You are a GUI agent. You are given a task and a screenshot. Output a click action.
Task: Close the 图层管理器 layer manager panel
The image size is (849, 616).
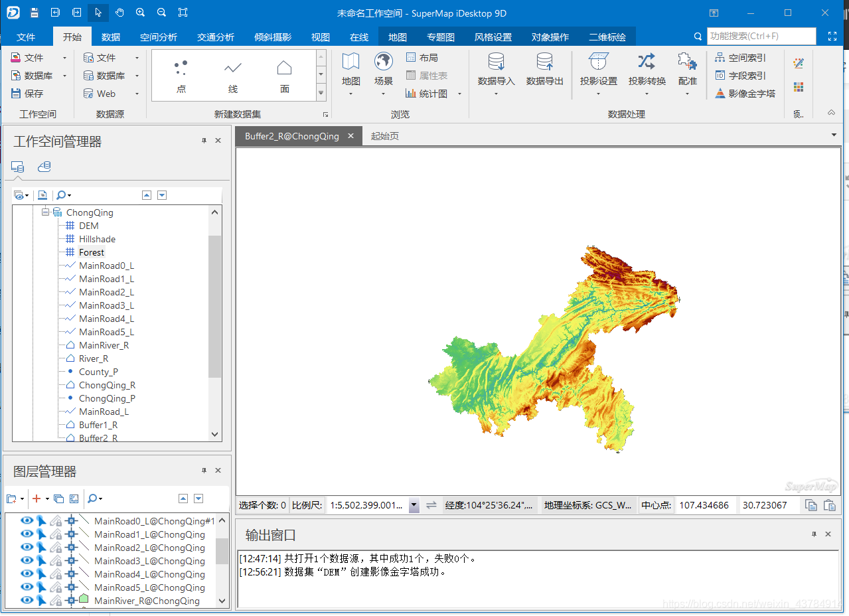(218, 471)
